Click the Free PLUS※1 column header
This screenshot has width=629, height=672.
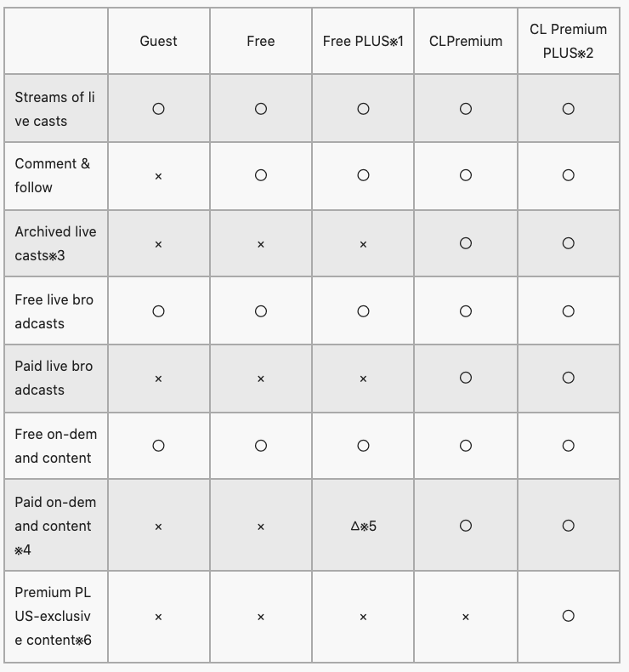point(363,41)
